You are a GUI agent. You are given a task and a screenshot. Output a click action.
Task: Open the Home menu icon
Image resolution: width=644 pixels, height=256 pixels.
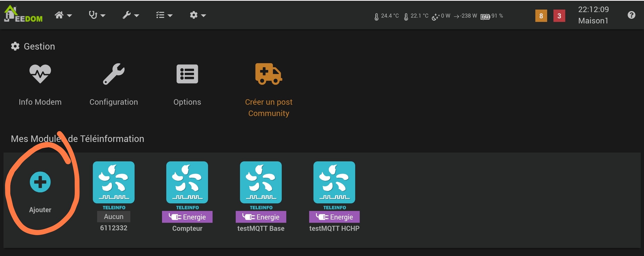point(63,15)
